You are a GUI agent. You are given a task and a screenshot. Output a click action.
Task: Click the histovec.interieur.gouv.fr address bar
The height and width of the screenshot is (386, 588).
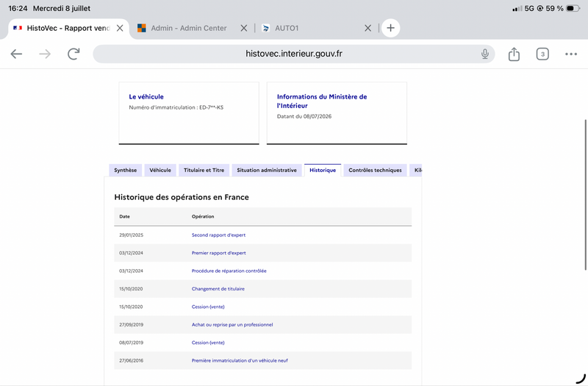tap(293, 54)
